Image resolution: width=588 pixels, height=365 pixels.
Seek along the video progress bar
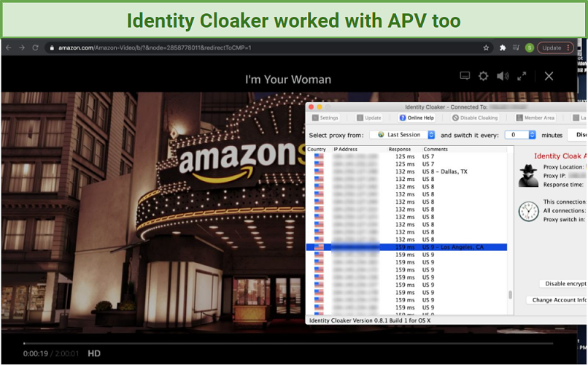pyautogui.click(x=288, y=343)
